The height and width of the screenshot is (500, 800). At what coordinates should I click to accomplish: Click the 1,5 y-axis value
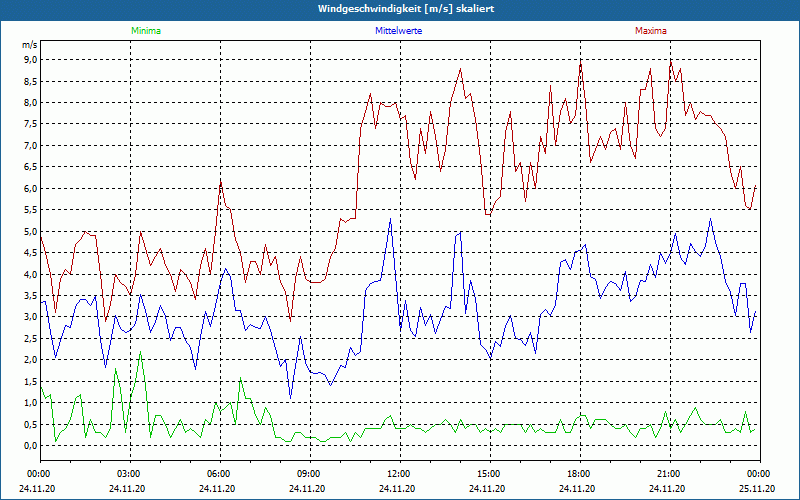(x=30, y=381)
